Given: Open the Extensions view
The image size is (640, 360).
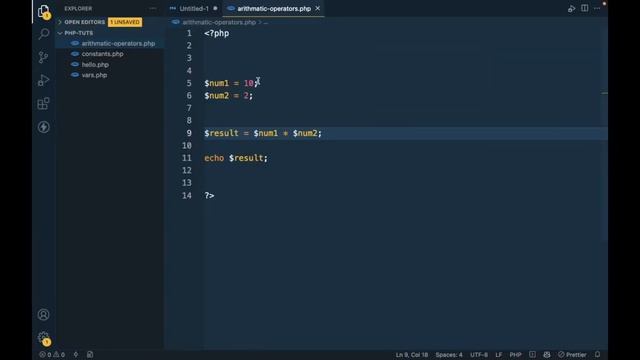Looking at the screenshot, I should [x=43, y=104].
